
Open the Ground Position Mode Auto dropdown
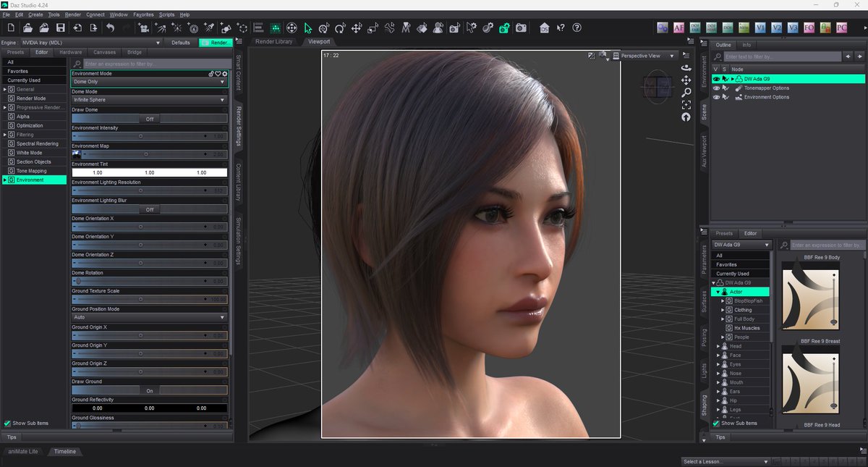(150, 317)
